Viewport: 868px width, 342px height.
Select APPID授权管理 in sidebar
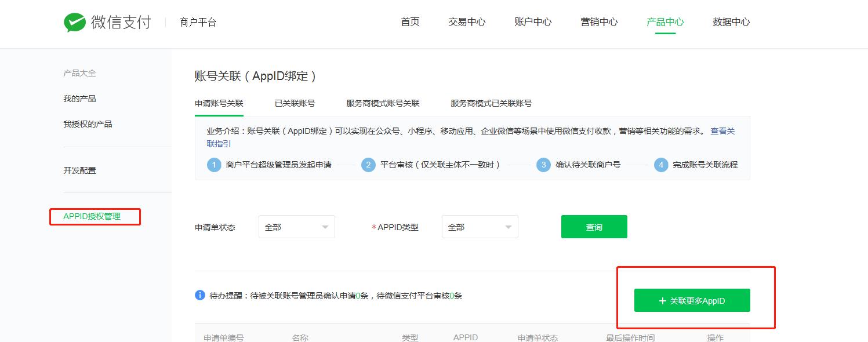point(92,216)
